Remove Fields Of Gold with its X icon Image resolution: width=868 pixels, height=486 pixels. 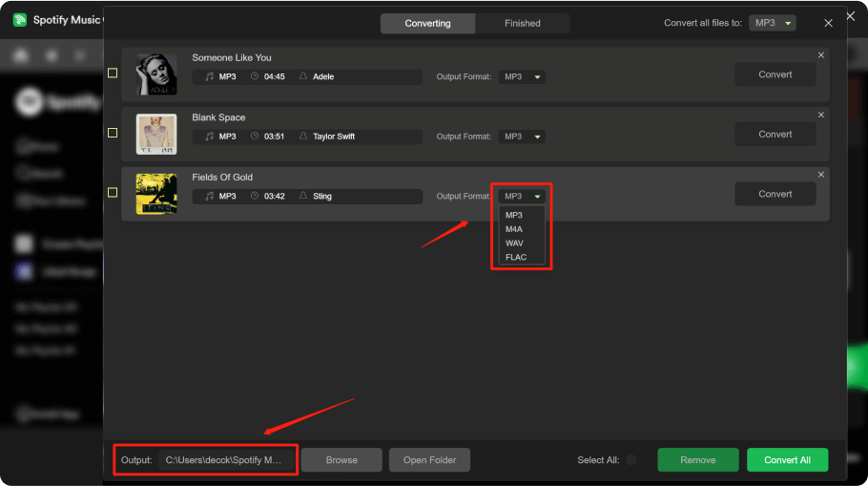tap(821, 175)
